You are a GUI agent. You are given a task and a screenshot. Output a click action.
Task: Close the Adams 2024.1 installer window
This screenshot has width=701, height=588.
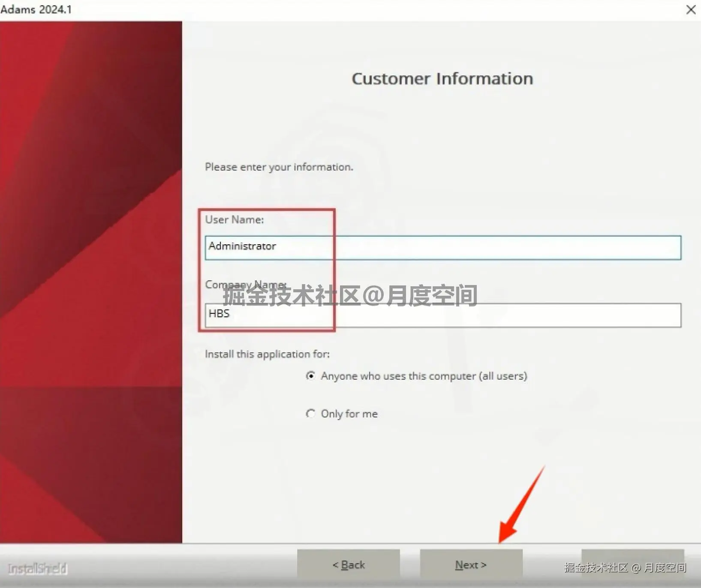click(691, 9)
